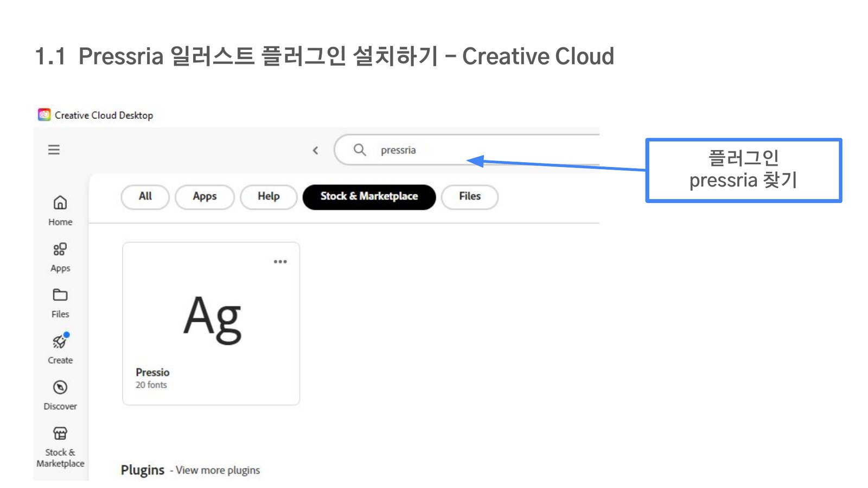
Task: Select the All filter tab
Action: click(145, 196)
